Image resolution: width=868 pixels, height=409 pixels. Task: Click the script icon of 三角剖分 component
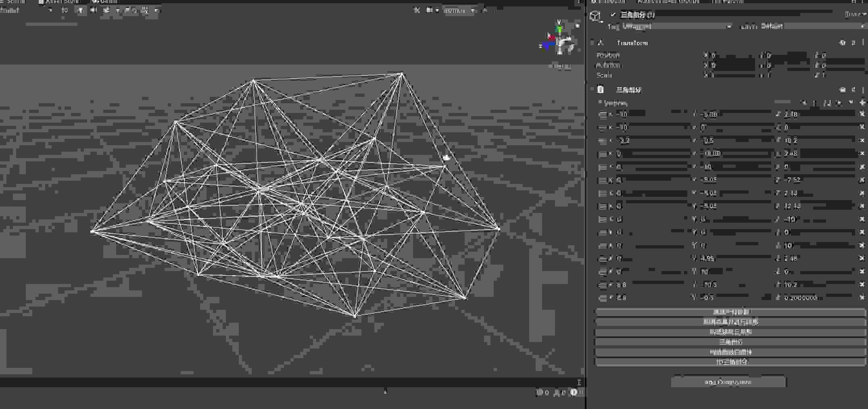tap(601, 90)
